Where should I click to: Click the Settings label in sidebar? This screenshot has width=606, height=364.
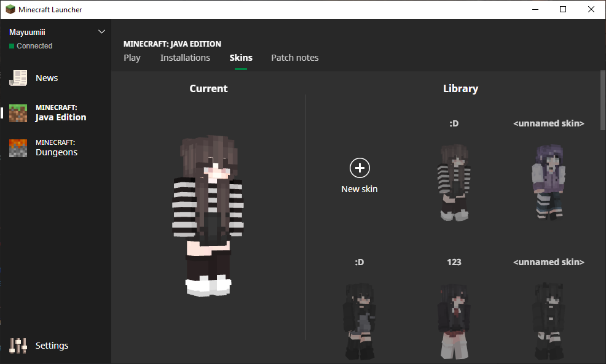(x=52, y=346)
